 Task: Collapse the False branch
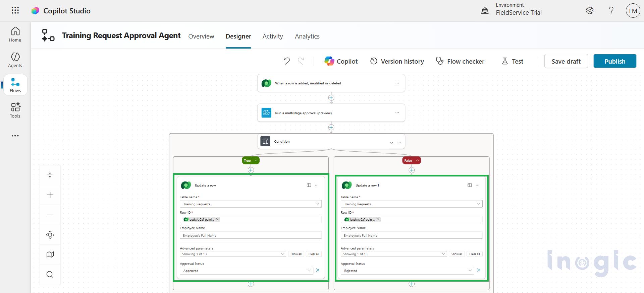pyautogui.click(x=411, y=160)
